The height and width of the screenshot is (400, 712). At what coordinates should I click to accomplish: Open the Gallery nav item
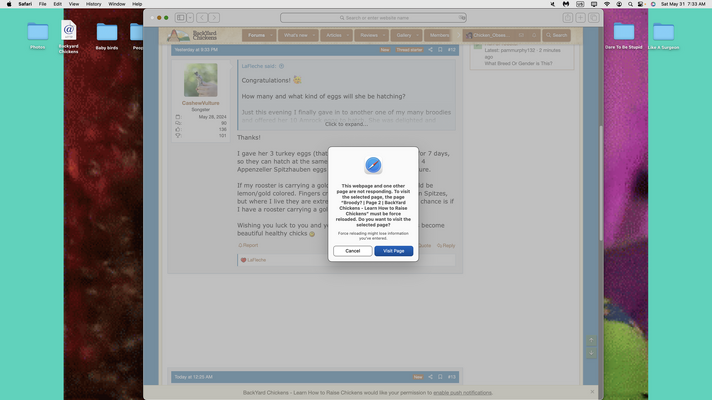click(404, 35)
